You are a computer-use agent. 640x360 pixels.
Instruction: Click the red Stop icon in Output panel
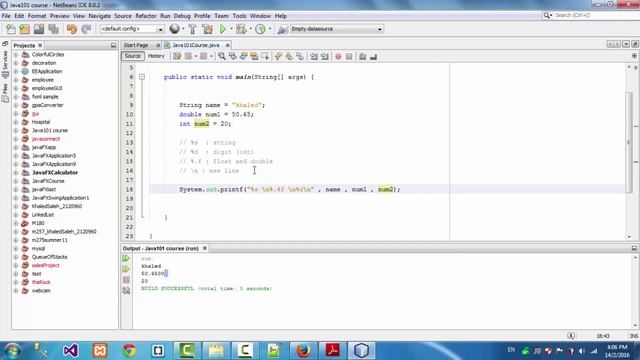pos(126,280)
